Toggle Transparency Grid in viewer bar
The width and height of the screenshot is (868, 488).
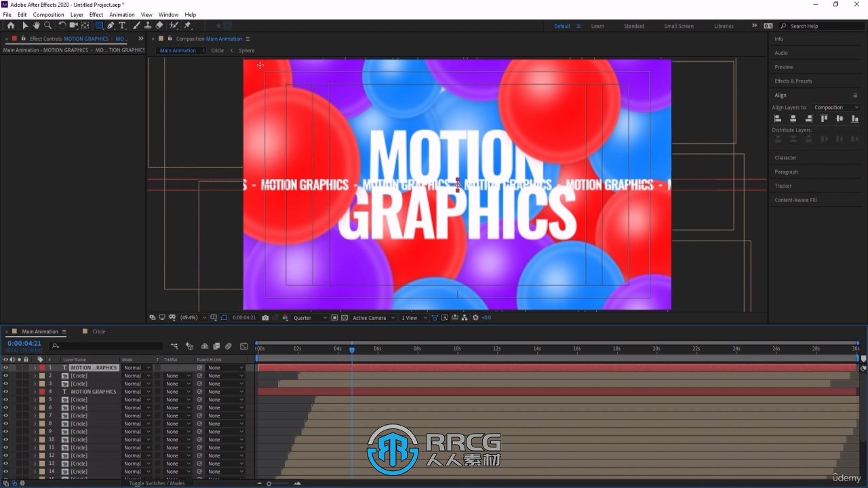(344, 317)
